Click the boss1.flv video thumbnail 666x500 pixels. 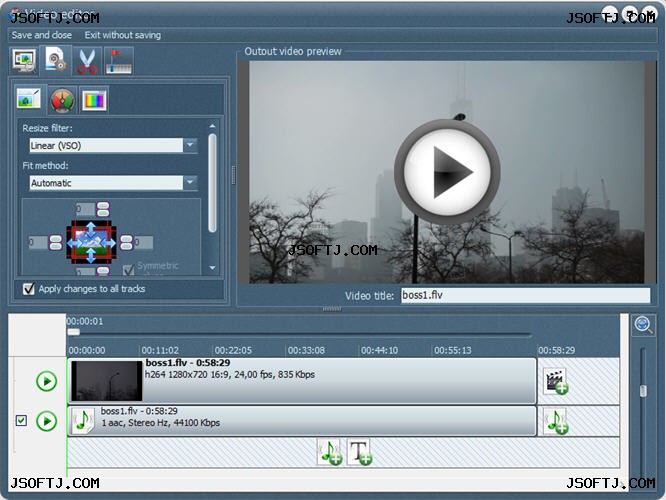point(107,381)
